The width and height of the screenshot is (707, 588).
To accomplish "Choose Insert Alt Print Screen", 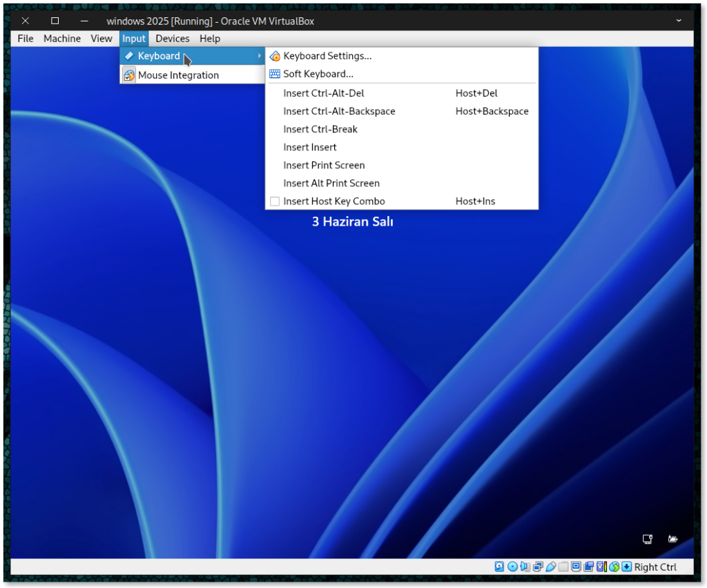I will point(402,184).
